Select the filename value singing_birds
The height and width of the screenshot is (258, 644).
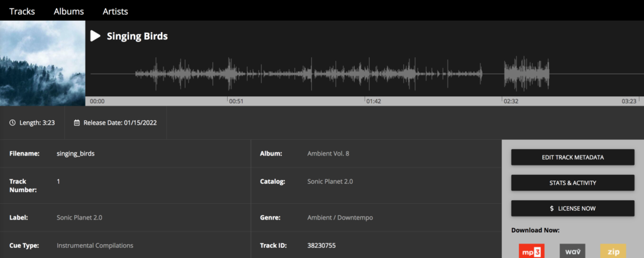75,154
